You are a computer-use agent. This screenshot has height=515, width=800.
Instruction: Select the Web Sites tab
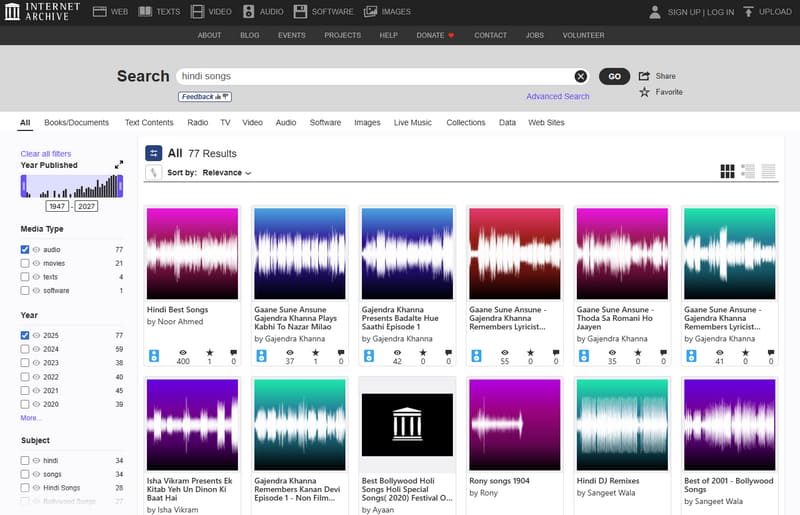pyautogui.click(x=546, y=122)
